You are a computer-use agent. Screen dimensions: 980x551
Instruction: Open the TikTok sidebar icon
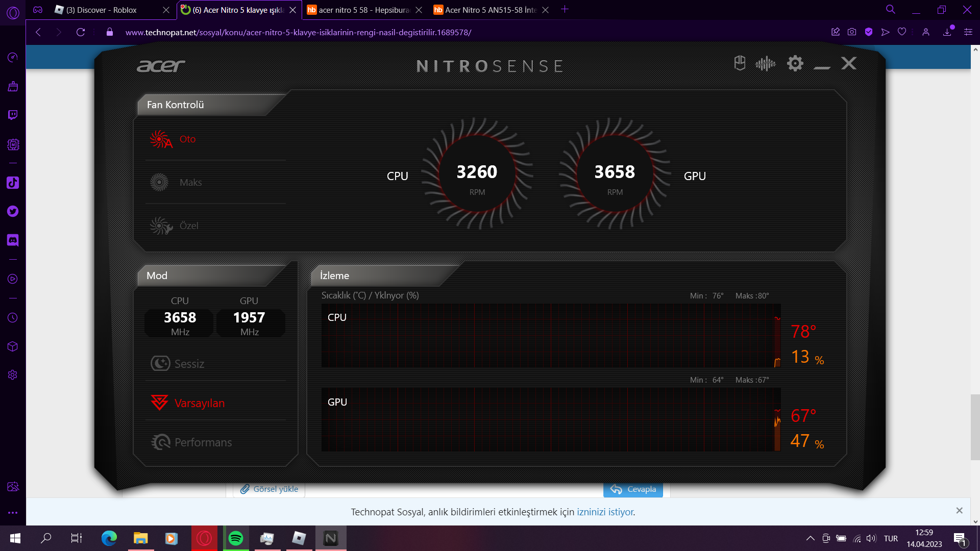[13, 183]
